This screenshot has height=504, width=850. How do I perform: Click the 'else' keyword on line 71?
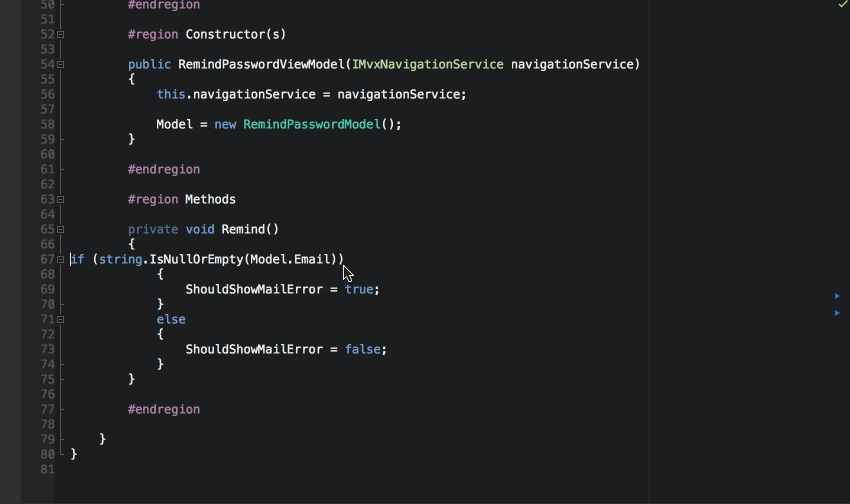171,320
